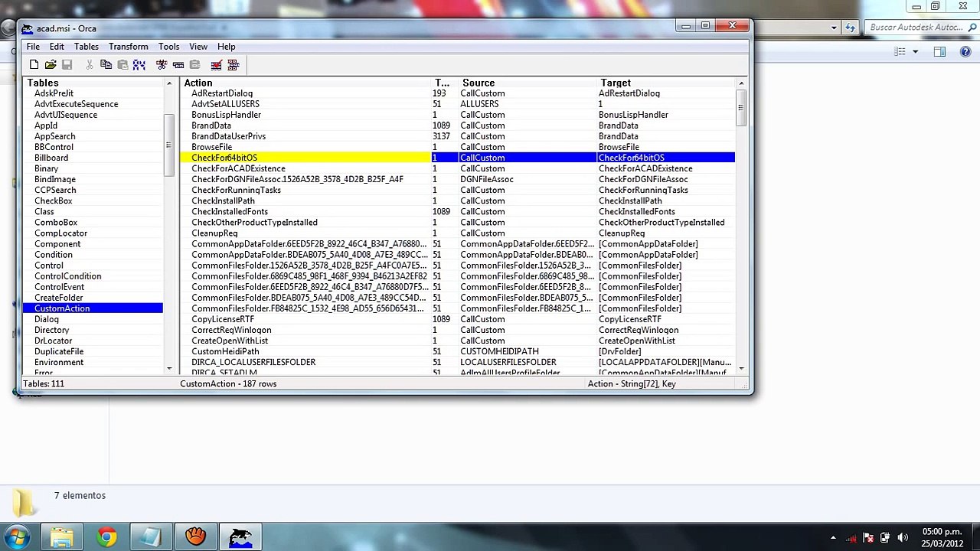Launch Google Chrome from the taskbar
Image resolution: width=980 pixels, height=551 pixels.
point(106,537)
